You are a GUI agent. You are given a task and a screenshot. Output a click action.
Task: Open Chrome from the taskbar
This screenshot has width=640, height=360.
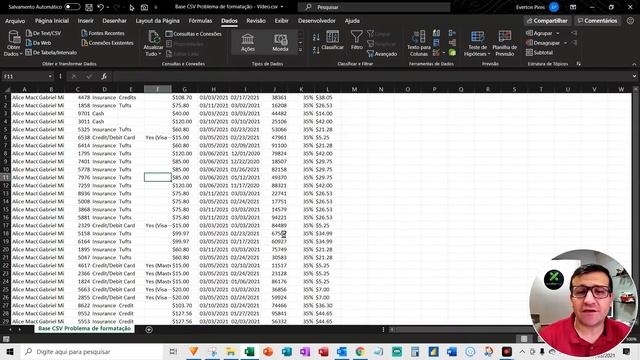[360, 351]
